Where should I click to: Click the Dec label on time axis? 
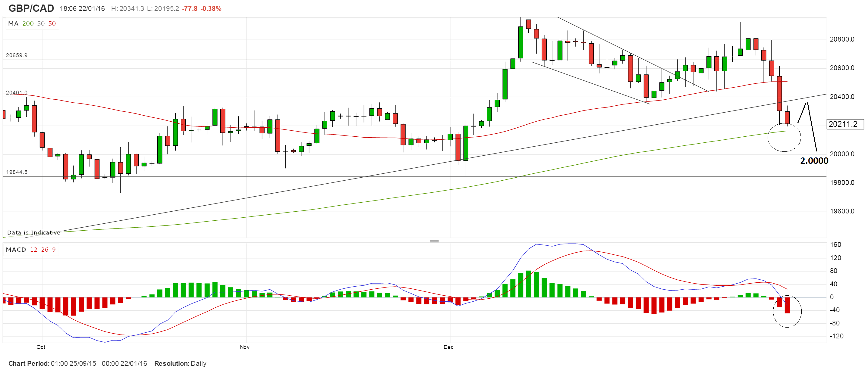pyautogui.click(x=448, y=347)
